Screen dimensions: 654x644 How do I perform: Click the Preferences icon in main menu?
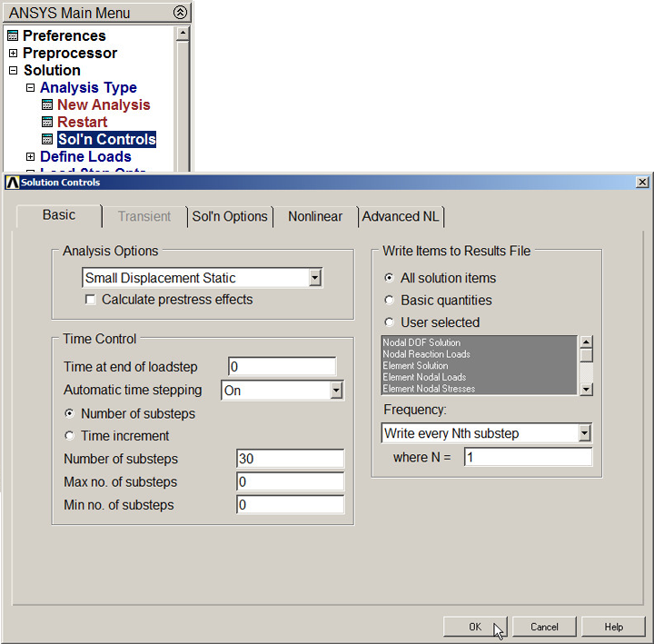pyautogui.click(x=13, y=36)
